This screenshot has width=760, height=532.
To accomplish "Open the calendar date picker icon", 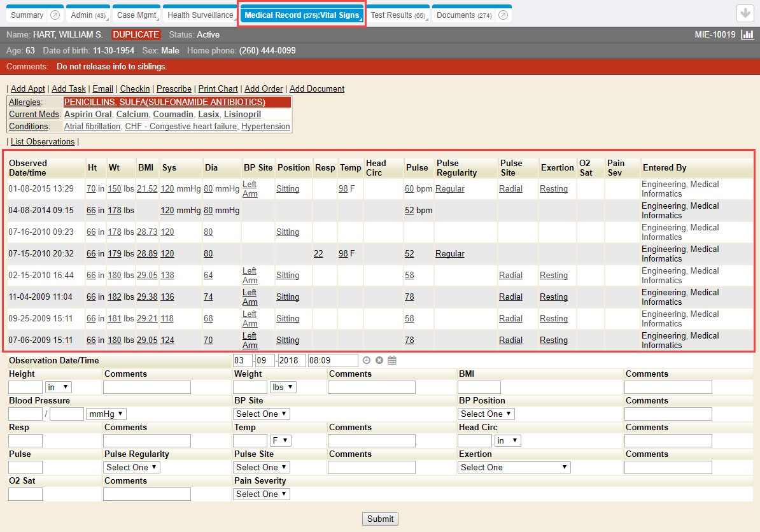I will tap(392, 361).
